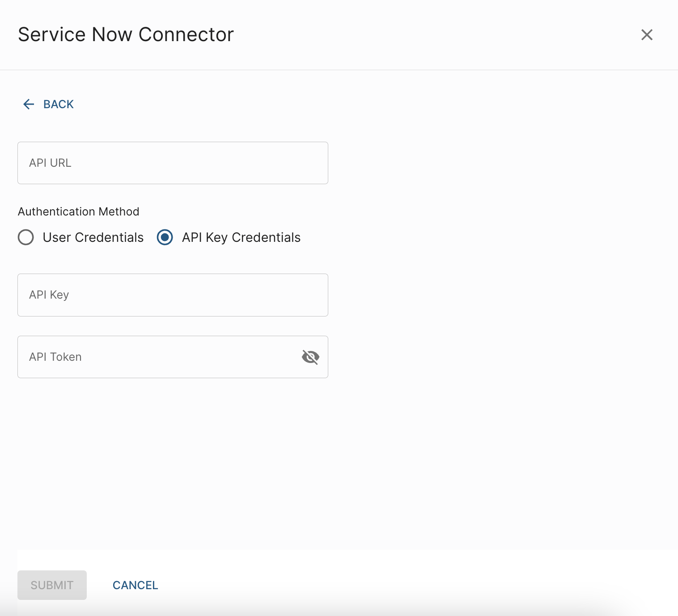Click into the API Key field
This screenshot has height=616, width=678.
(173, 295)
